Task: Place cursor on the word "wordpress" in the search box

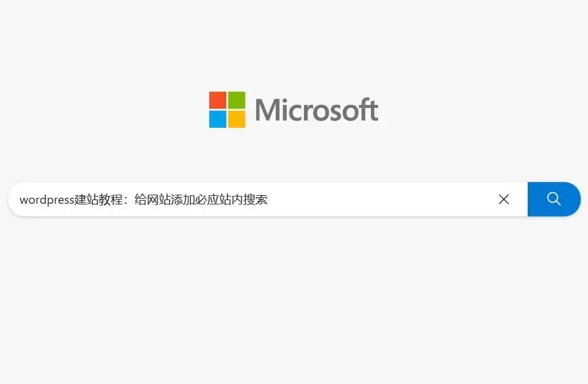Action: tap(47, 200)
